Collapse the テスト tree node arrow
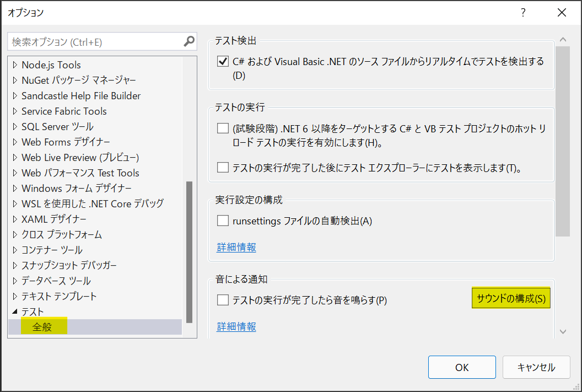582x392 pixels. point(15,312)
